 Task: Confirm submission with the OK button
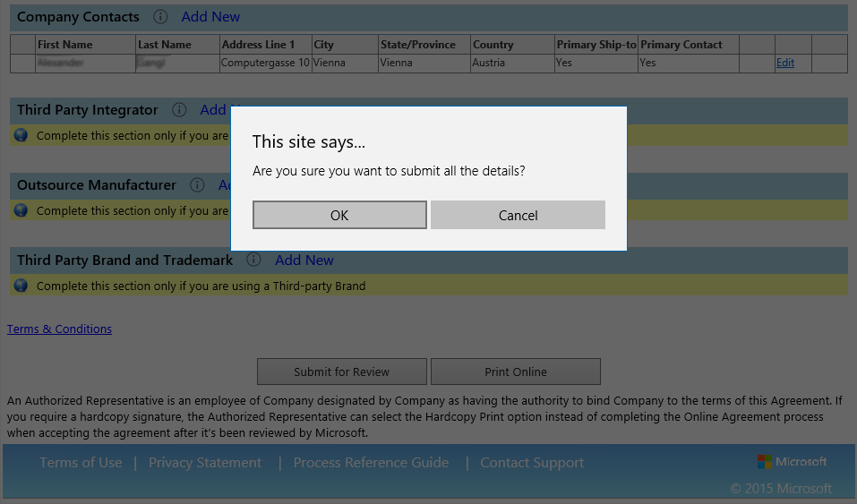339,215
